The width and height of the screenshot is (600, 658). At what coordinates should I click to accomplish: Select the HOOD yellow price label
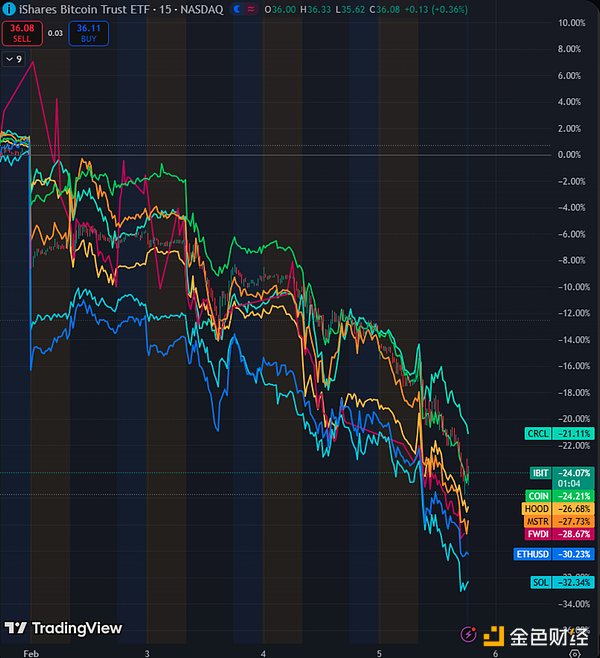click(561, 508)
